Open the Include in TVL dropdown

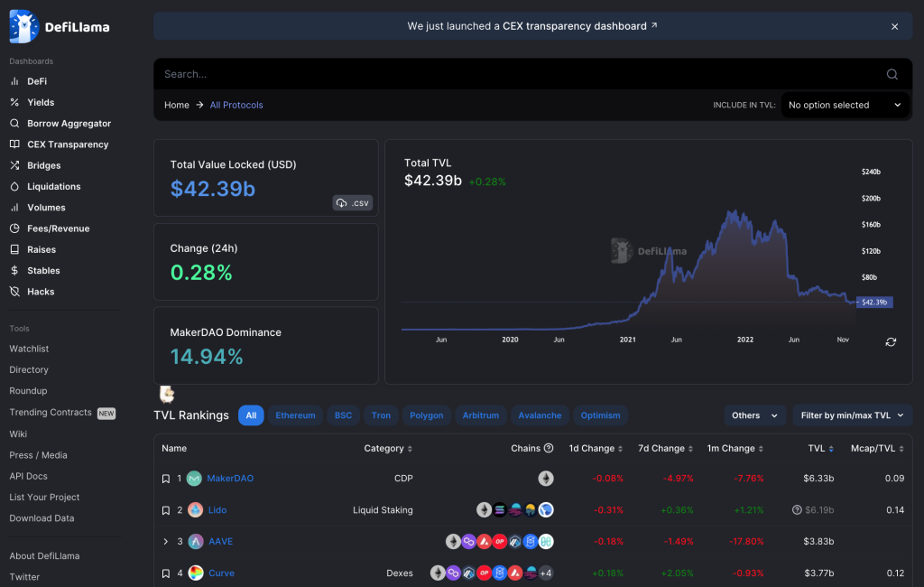click(x=845, y=105)
